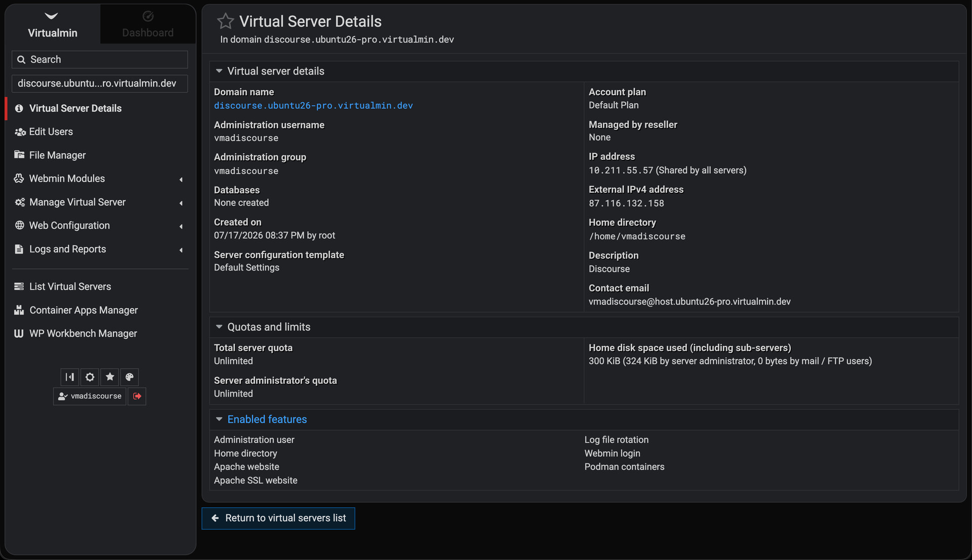The height and width of the screenshot is (560, 972).
Task: Click the Edit Users group icon
Action: [20, 132]
